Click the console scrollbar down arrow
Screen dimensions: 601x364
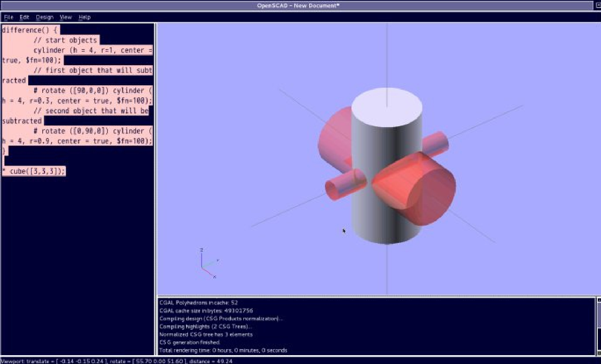pyautogui.click(x=599, y=353)
